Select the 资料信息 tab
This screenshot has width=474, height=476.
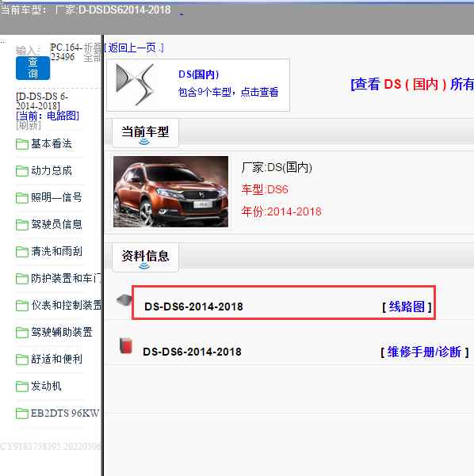tap(145, 257)
